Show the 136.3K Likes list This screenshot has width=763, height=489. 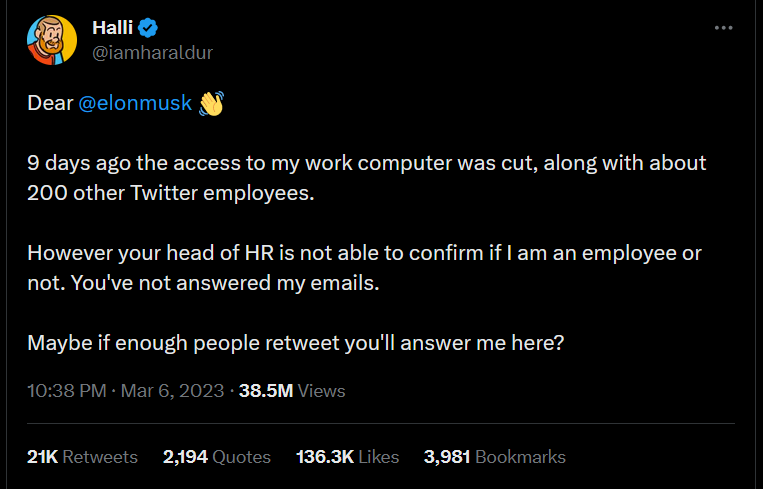(347, 457)
